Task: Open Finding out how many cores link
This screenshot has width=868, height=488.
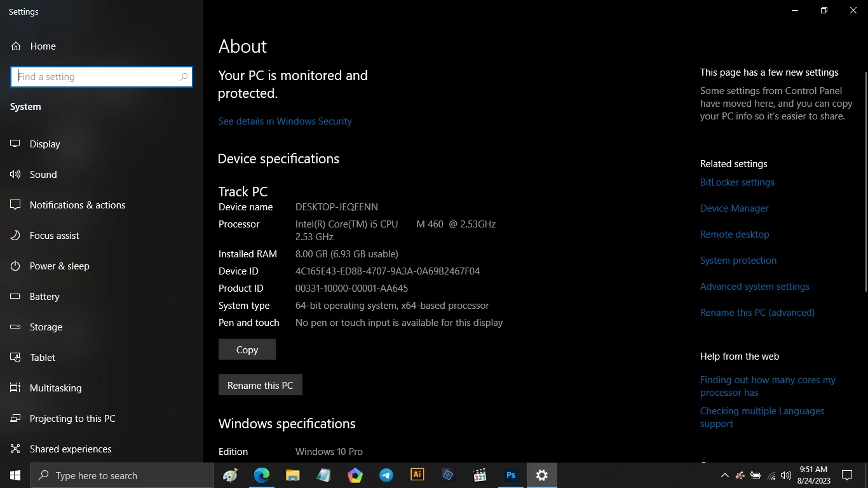Action: [x=768, y=386]
